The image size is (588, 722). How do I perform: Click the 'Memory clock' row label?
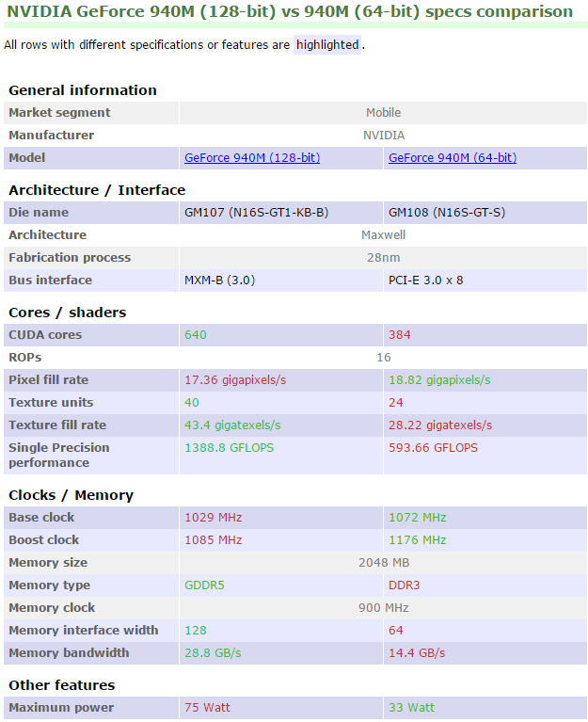coord(52,608)
